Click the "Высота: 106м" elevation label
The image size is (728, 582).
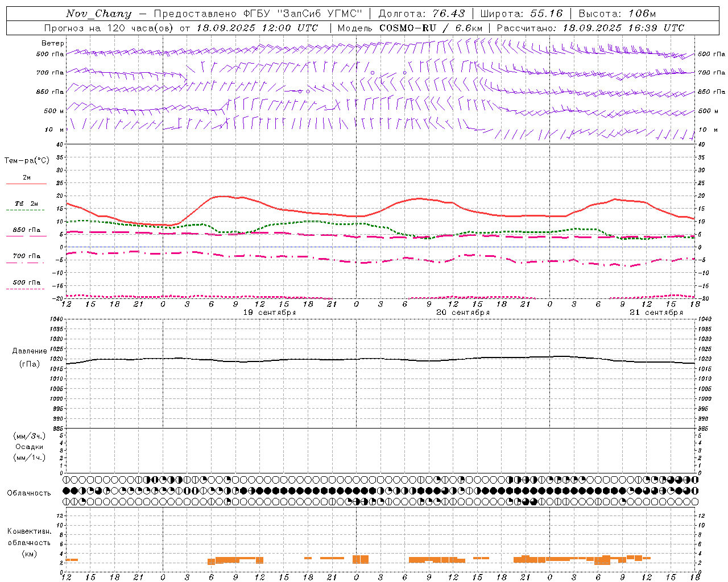click(617, 14)
